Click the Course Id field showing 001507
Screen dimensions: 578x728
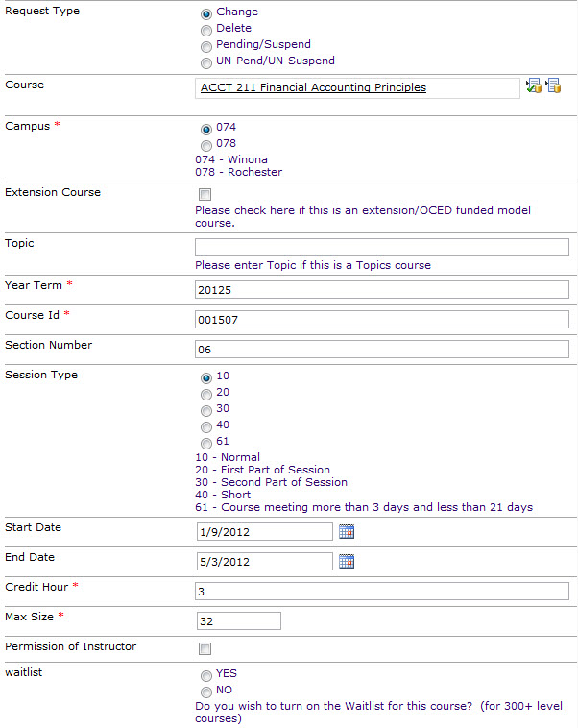point(381,320)
